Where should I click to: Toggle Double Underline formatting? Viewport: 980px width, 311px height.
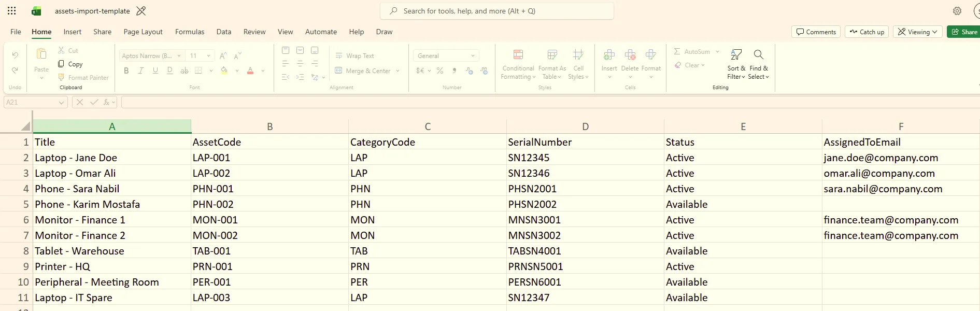coord(169,70)
